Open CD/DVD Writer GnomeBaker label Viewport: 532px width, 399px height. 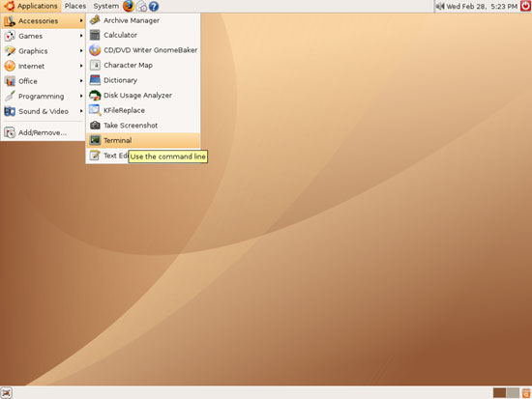150,50
